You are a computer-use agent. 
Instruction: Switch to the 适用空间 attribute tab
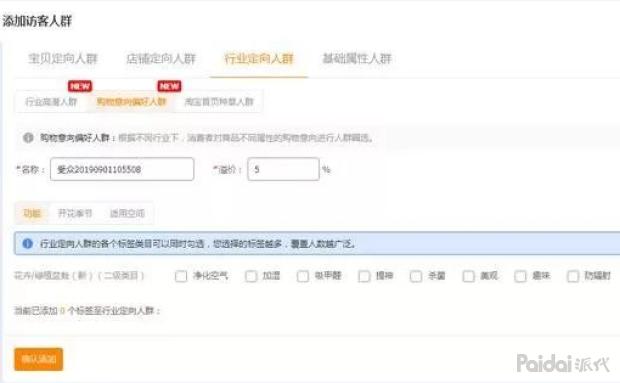point(127,213)
